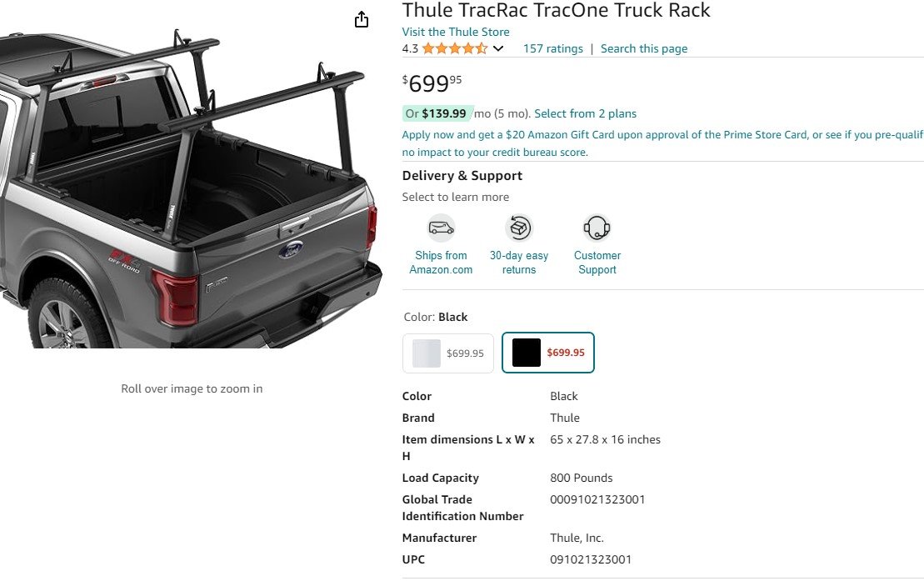Click Search this page link

[x=644, y=49]
